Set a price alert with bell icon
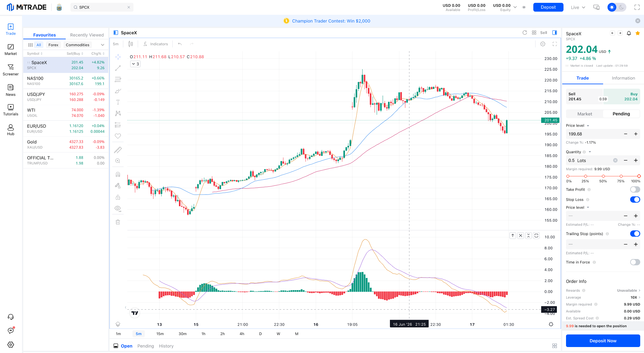The image size is (644, 353). 629,33
